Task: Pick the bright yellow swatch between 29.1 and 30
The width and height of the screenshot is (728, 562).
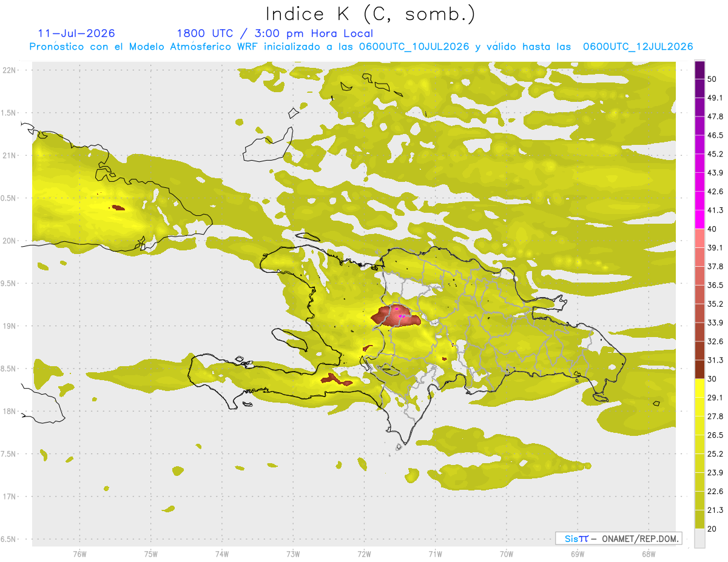Action: click(x=699, y=388)
